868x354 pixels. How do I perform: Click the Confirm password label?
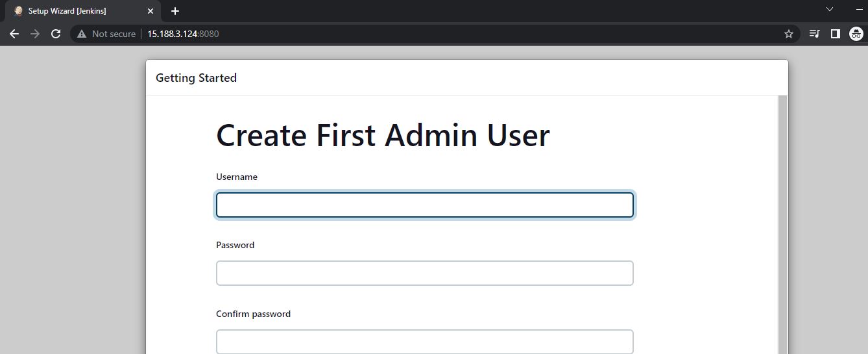coord(253,314)
